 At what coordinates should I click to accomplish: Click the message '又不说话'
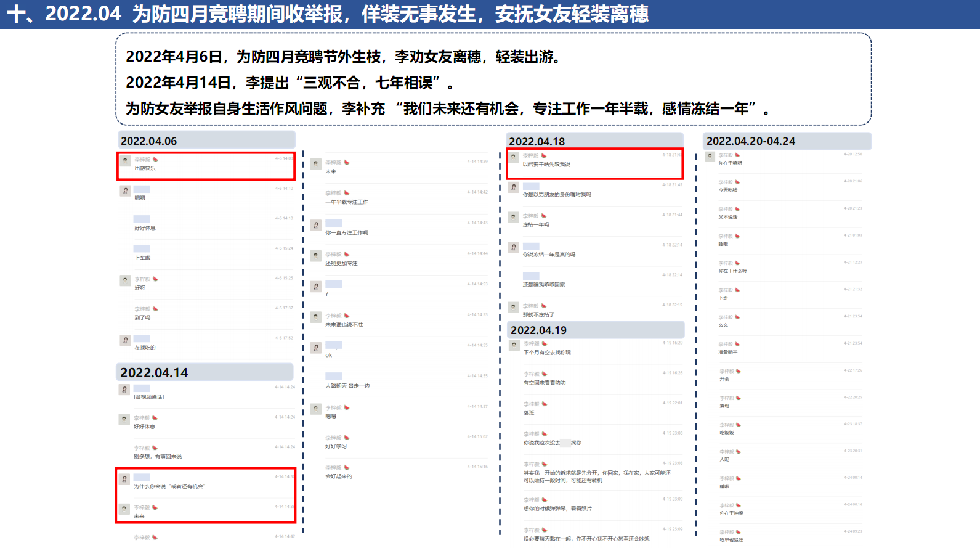[728, 217]
